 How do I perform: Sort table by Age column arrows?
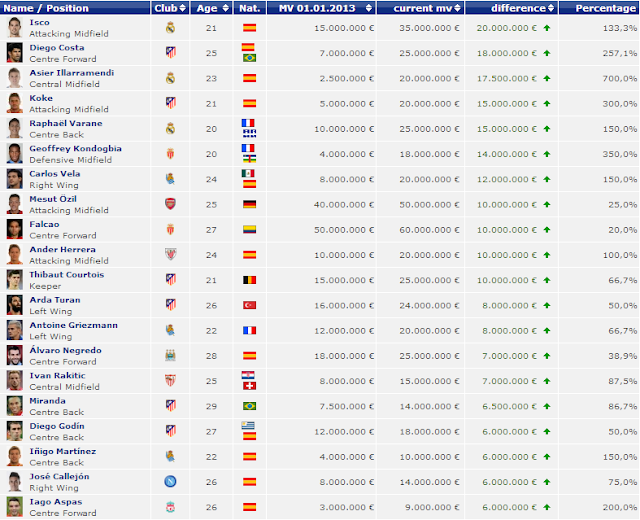pos(225,8)
